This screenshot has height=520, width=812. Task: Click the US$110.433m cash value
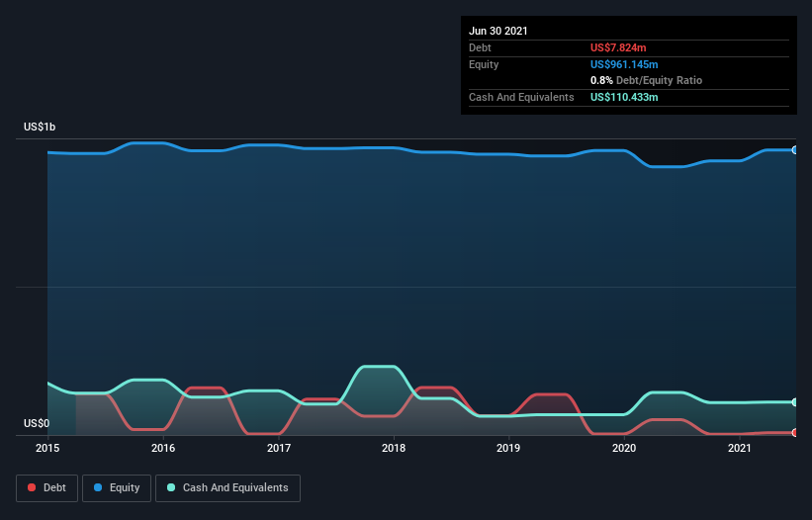(x=624, y=97)
